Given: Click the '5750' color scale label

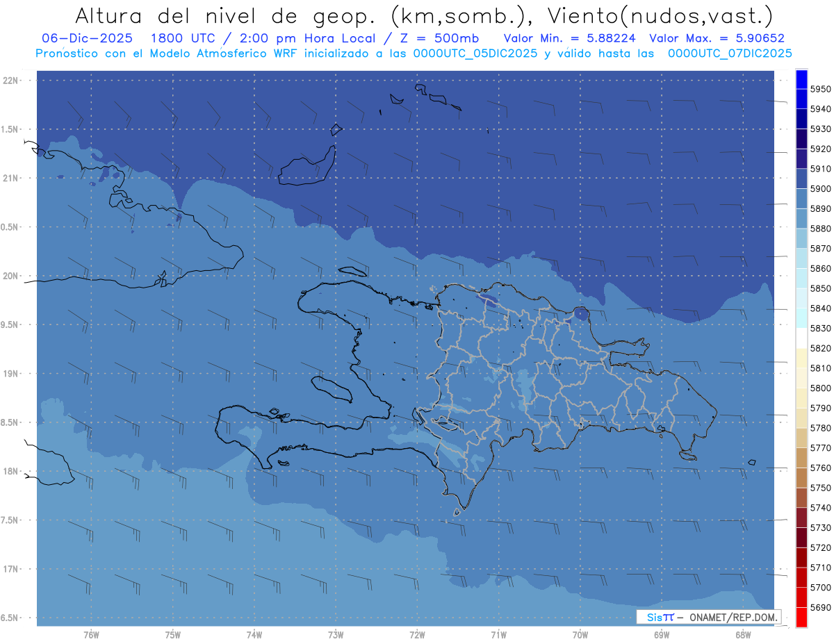Looking at the screenshot, I should 820,488.
